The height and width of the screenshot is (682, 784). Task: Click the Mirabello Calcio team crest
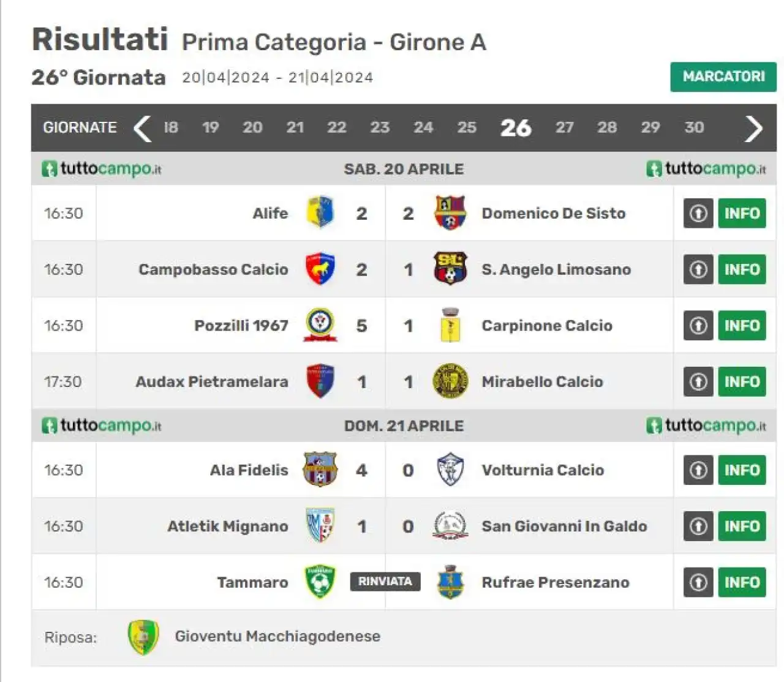coord(450,381)
